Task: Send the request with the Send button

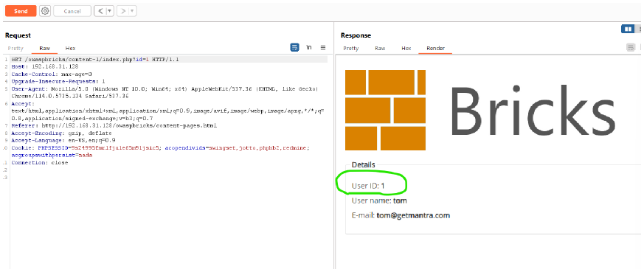Action: (x=21, y=11)
